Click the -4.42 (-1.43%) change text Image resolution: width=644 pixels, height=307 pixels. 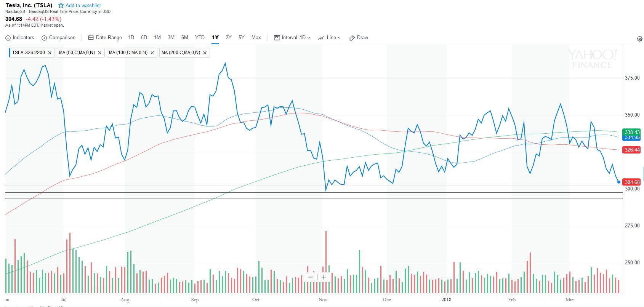pos(43,19)
